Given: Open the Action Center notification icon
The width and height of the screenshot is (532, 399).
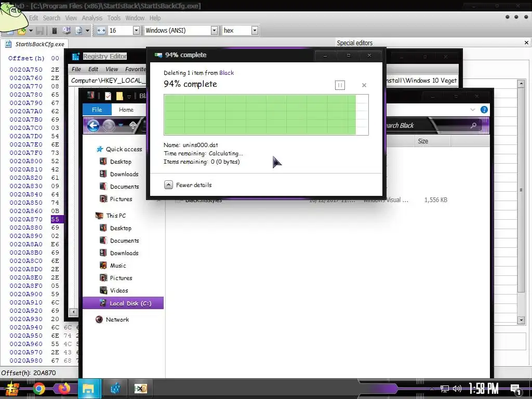Looking at the screenshot, I should pos(516,390).
